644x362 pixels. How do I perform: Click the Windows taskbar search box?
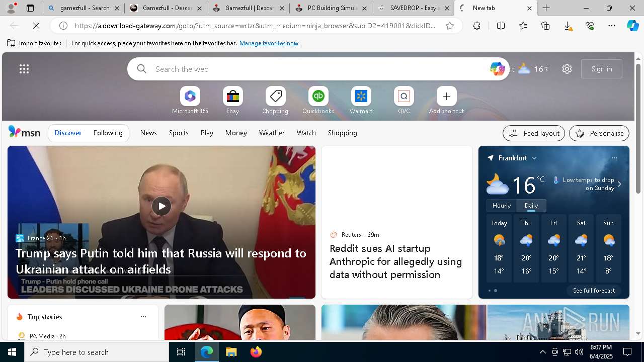[97, 352]
